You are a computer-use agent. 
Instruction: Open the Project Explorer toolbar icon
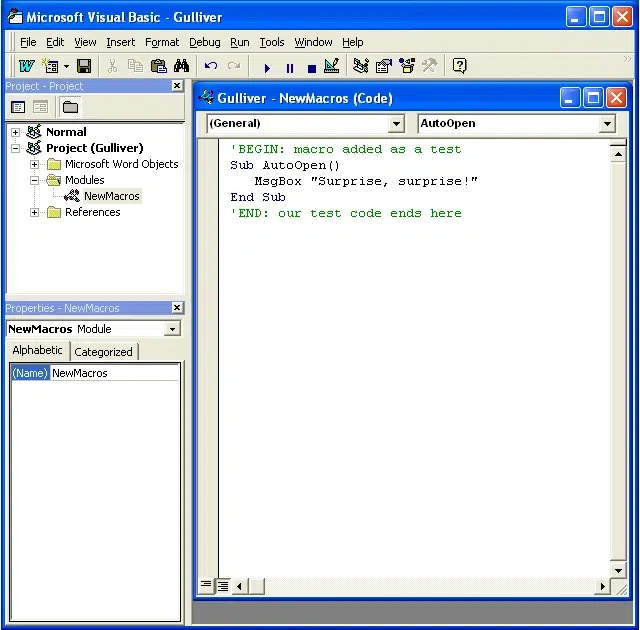361,66
